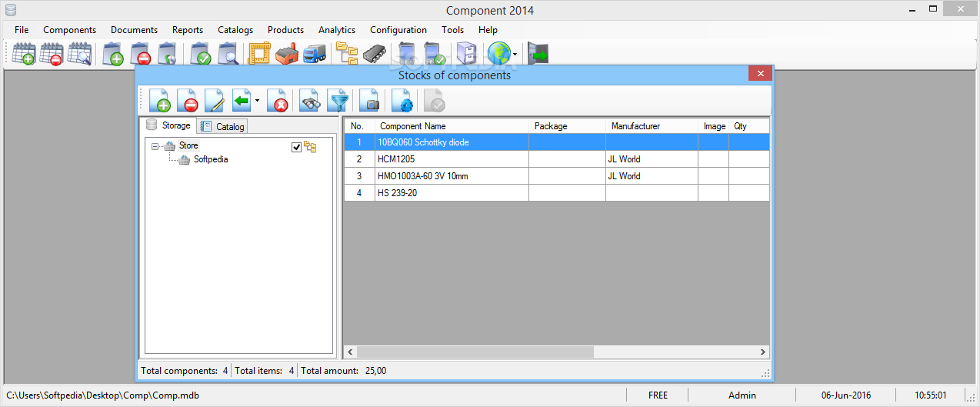This screenshot has height=407, width=980.
Task: Click the folder tree icon beside checkbox
Action: pos(310,147)
